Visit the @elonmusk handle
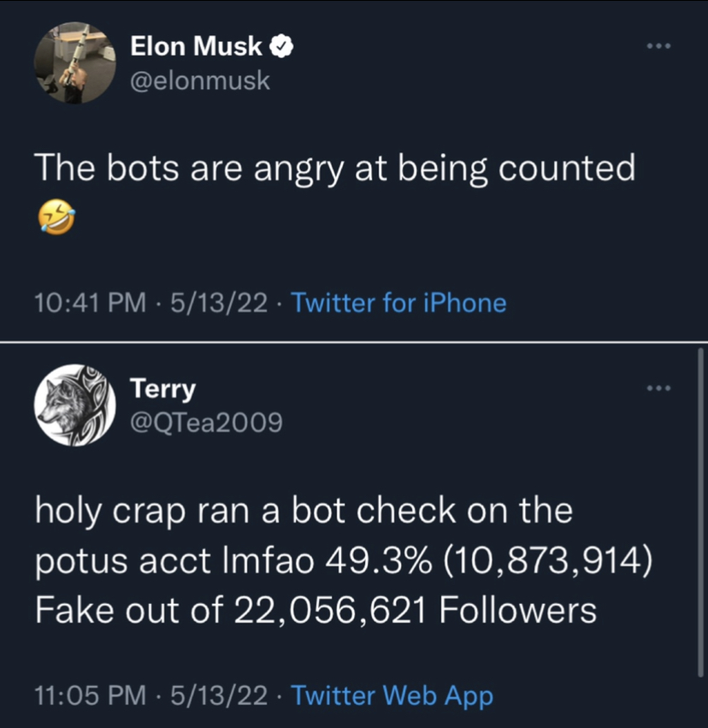Viewport: 708px width, 728px height. click(x=200, y=80)
